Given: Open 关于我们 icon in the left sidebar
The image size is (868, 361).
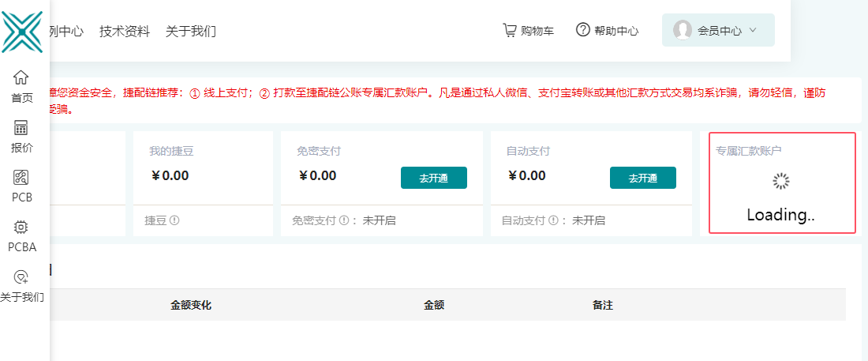Looking at the screenshot, I should (x=21, y=277).
